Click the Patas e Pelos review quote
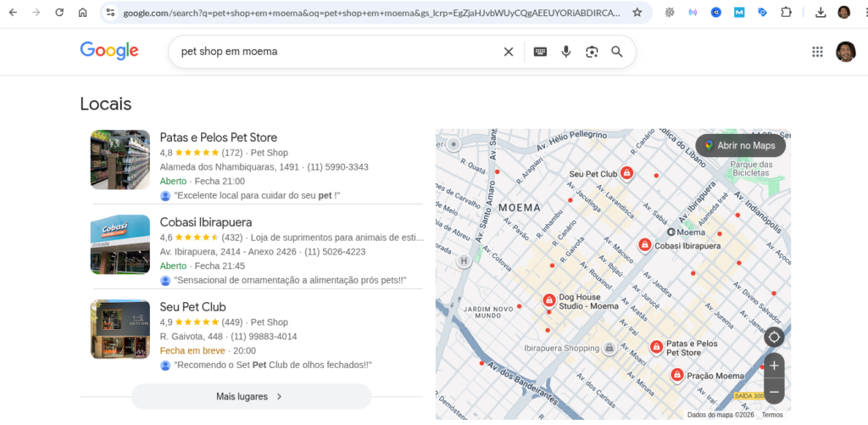Screen dimensions: 868x425 [x=257, y=196]
